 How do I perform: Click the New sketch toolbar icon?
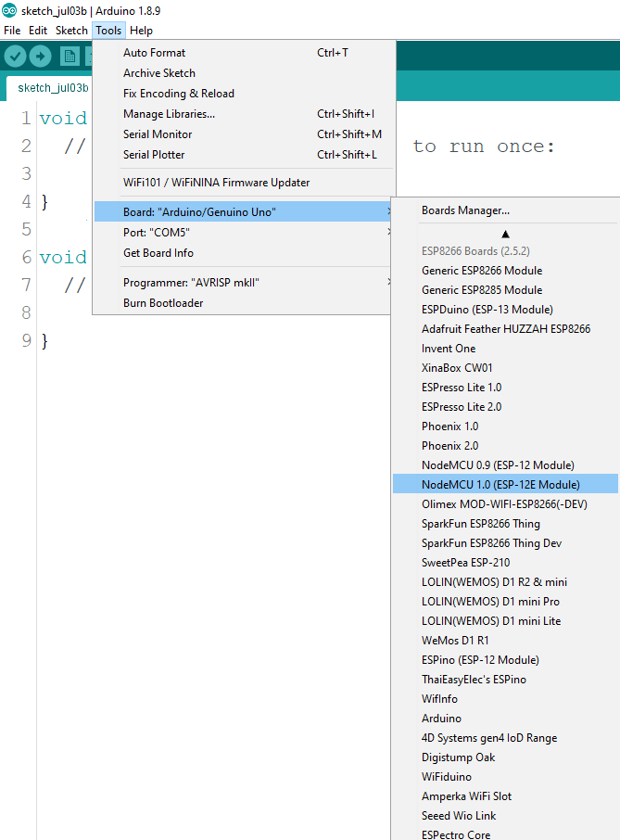coord(70,56)
